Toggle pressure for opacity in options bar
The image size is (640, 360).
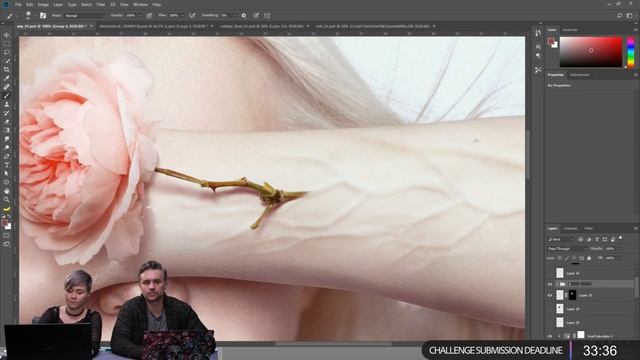(x=149, y=16)
